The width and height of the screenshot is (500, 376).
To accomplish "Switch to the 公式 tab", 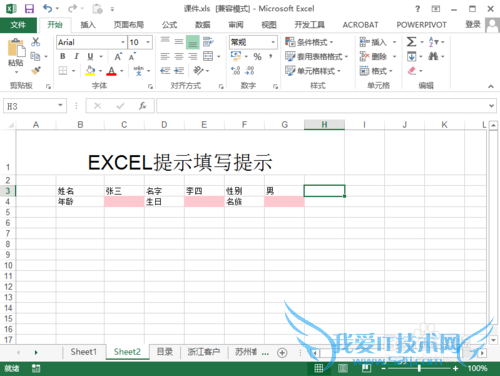I will (169, 25).
